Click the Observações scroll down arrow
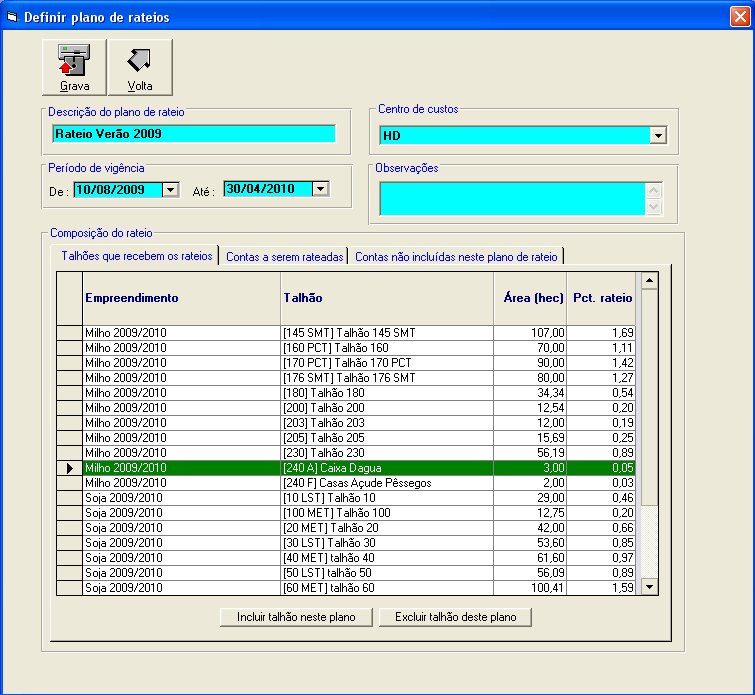The image size is (755, 695). (653, 207)
